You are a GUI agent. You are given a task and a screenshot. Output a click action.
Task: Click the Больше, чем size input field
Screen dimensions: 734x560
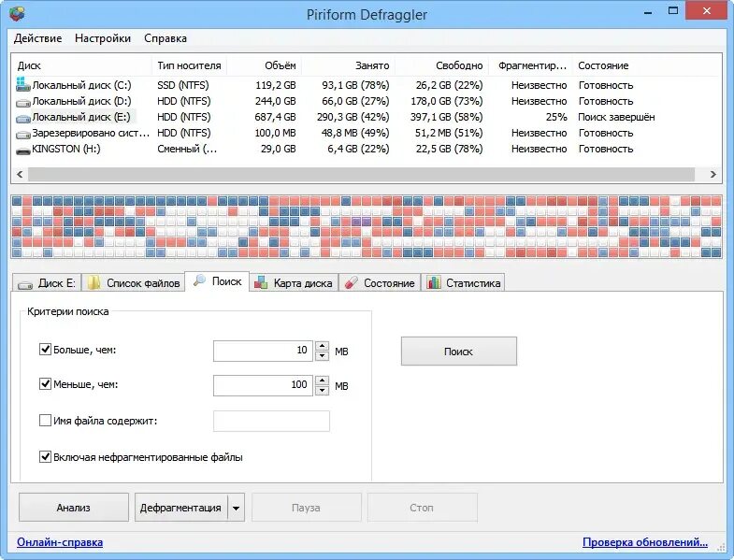coord(263,352)
